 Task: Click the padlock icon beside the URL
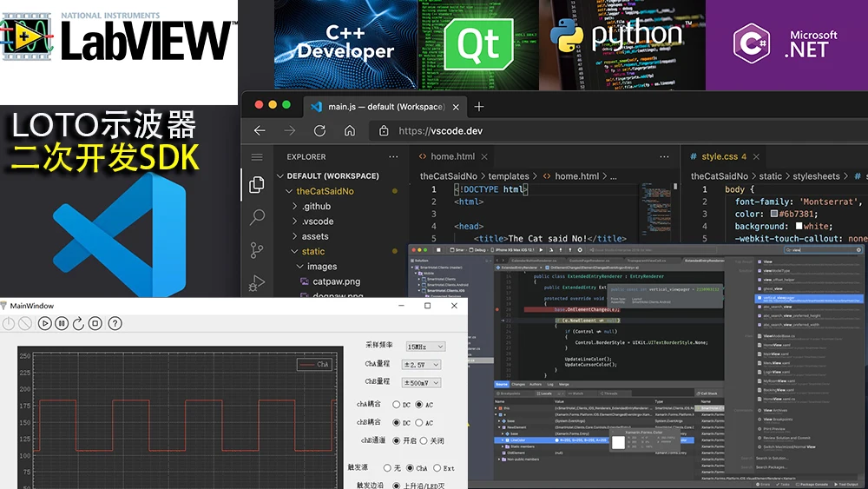[384, 130]
